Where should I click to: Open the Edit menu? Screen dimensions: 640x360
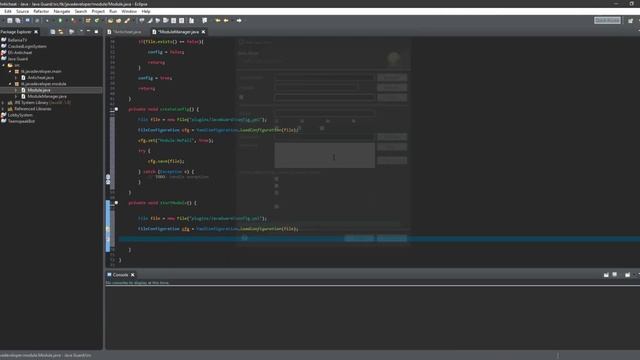click(x=8, y=11)
